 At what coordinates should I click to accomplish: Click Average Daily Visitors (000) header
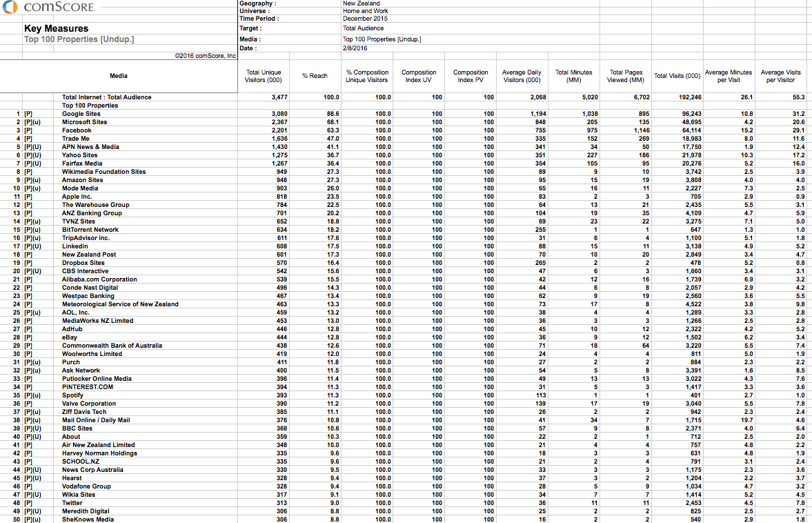click(522, 76)
